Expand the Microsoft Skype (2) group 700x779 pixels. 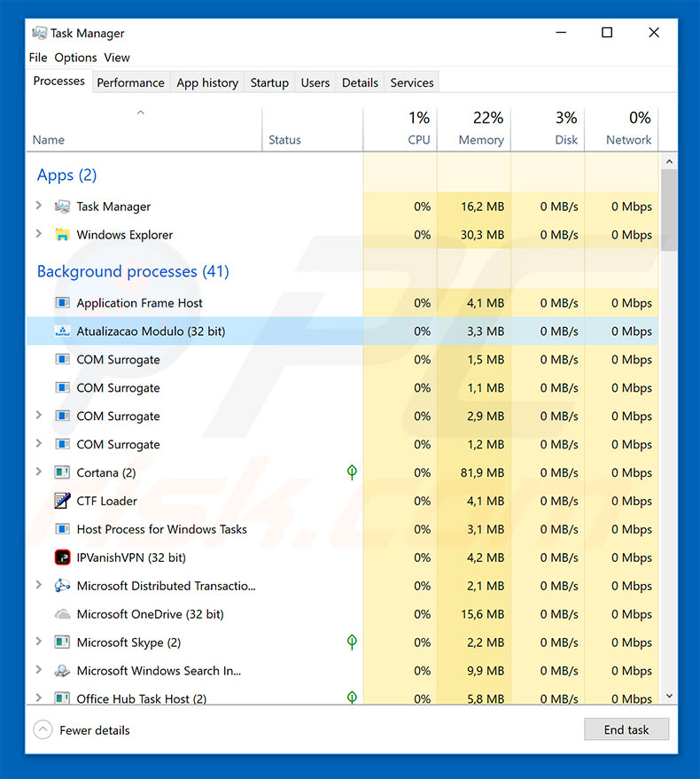pos(38,643)
